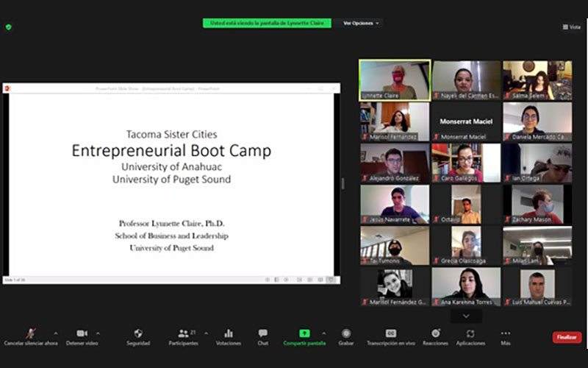Screen dimensions: 588x368
Task: Click the green screen-sharing notification banner
Action: click(267, 24)
